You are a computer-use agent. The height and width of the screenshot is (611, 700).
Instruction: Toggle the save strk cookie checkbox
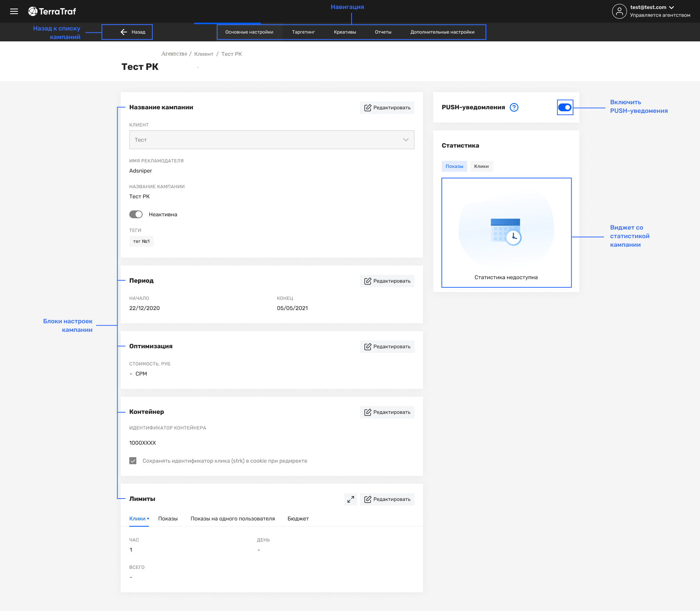click(133, 461)
